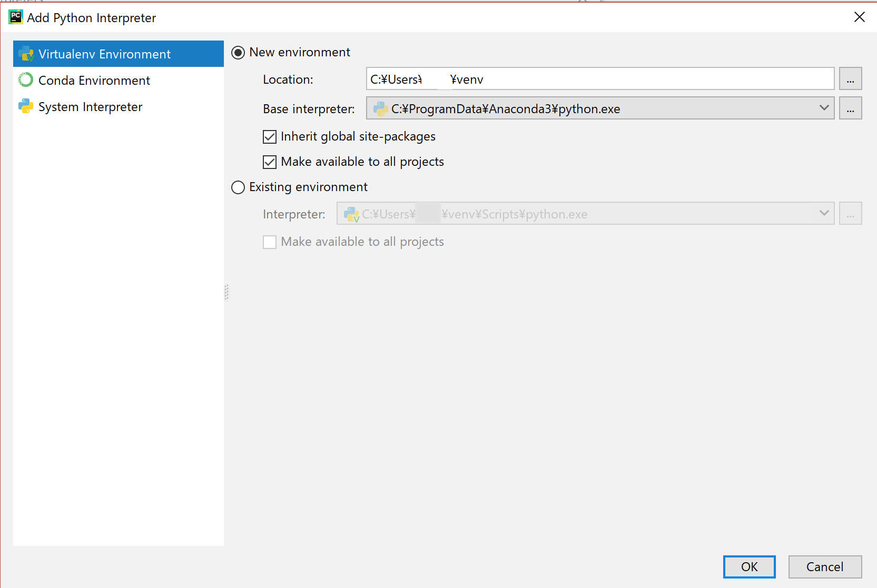The width and height of the screenshot is (877, 588).
Task: Select the Existing environment radio button
Action: pos(238,187)
